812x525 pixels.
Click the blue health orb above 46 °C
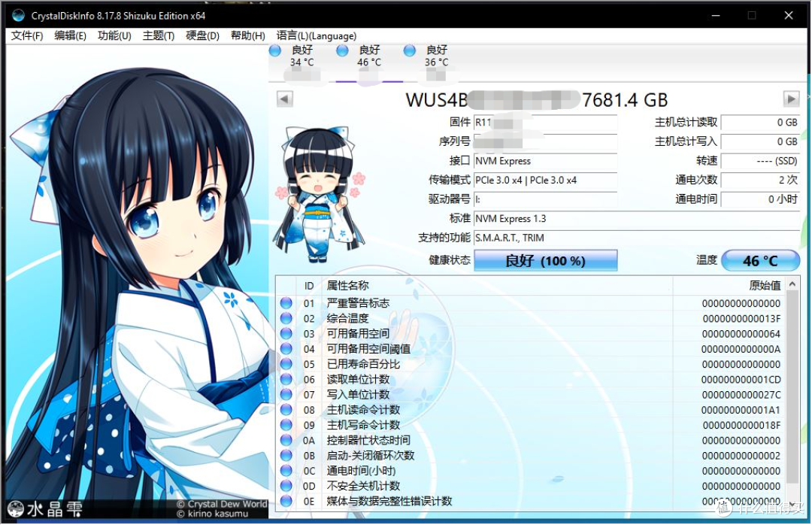click(x=342, y=50)
